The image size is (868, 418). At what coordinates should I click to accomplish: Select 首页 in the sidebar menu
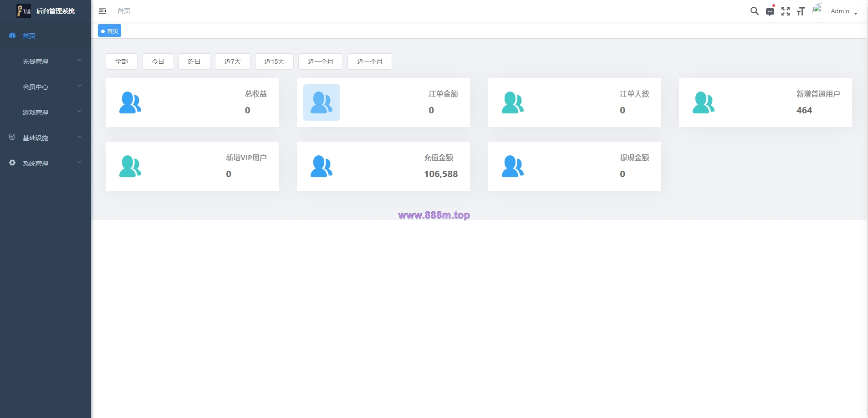[x=46, y=36]
